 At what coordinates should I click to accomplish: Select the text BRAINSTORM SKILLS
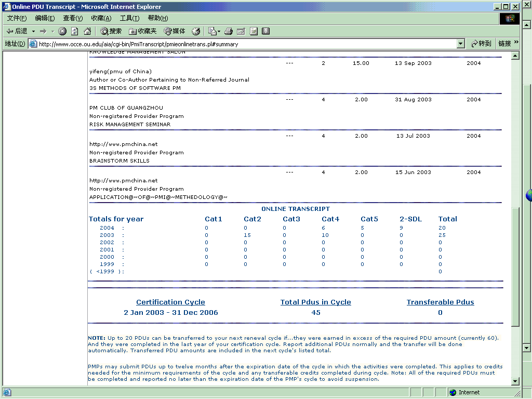119,161
